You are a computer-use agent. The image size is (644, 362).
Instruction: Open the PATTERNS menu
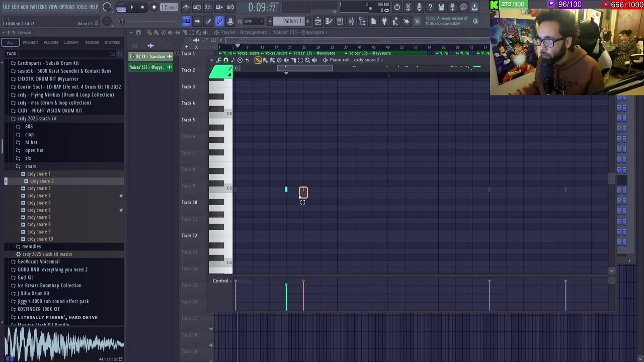tap(38, 7)
